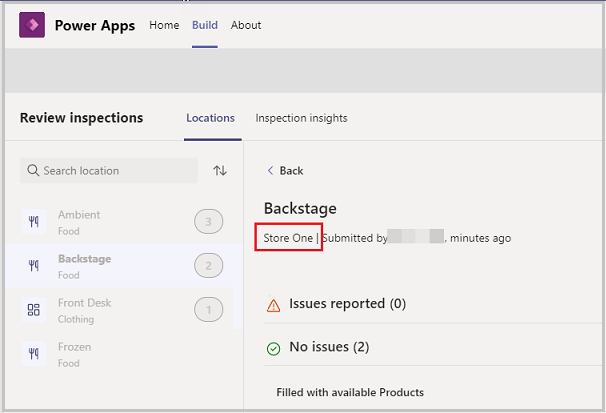
Task: Click the Food label under Frozen
Action: (69, 363)
